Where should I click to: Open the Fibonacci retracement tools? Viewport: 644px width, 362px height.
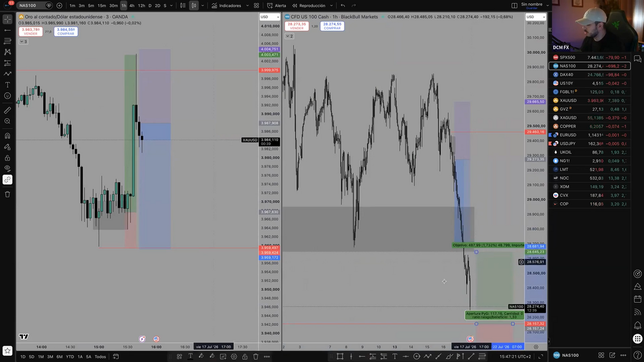(x=8, y=41)
